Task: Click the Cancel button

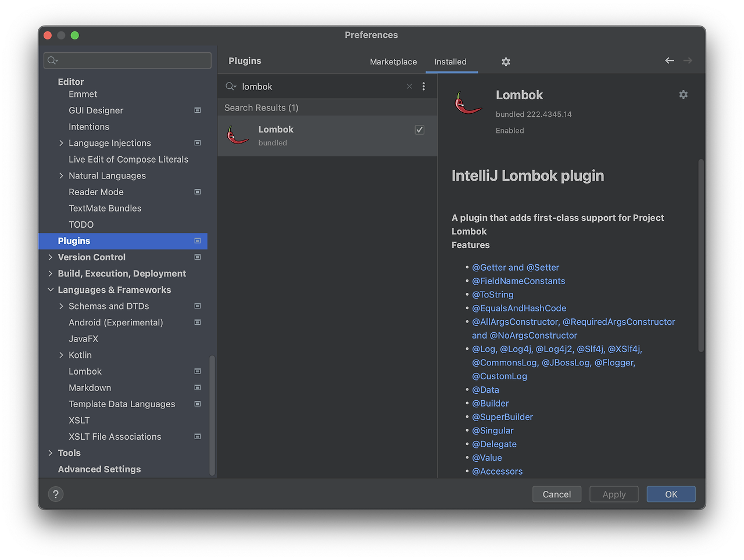Action: pyautogui.click(x=557, y=494)
